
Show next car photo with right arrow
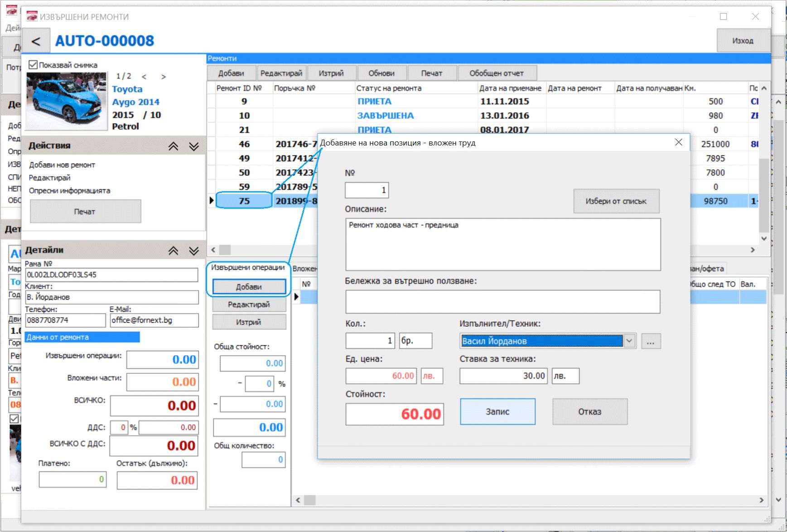[164, 77]
